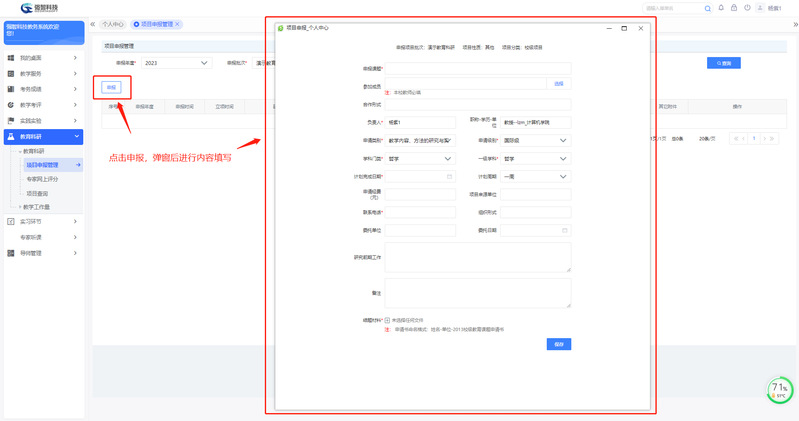The height and width of the screenshot is (421, 799).
Task: Click the plus icon to upload 结题材料
Action: click(x=388, y=320)
